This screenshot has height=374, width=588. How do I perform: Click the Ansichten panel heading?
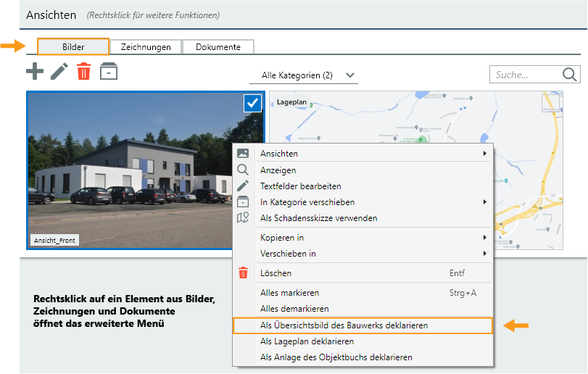(x=51, y=15)
